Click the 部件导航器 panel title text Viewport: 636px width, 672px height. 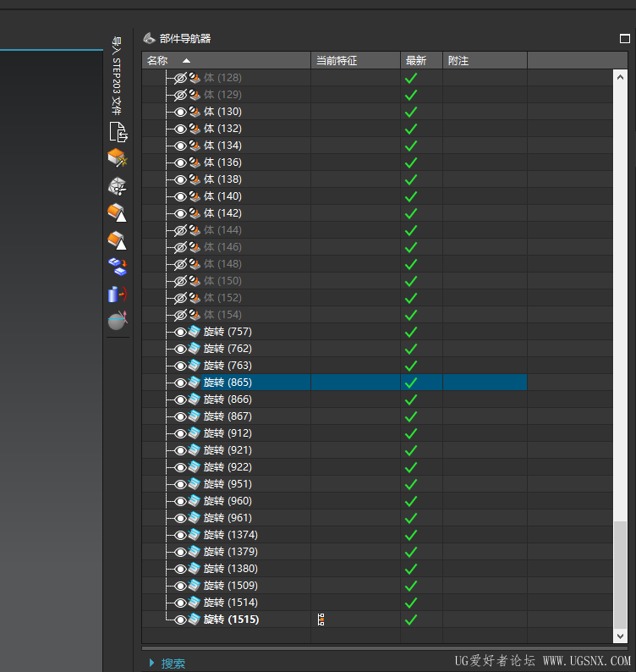coord(185,39)
